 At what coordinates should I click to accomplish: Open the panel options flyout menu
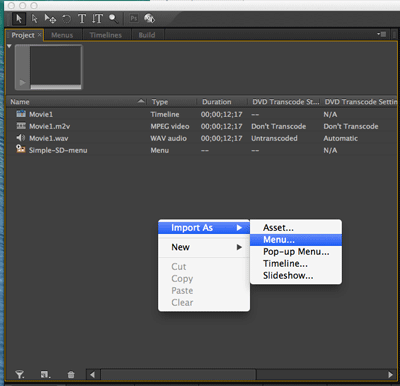(x=382, y=34)
